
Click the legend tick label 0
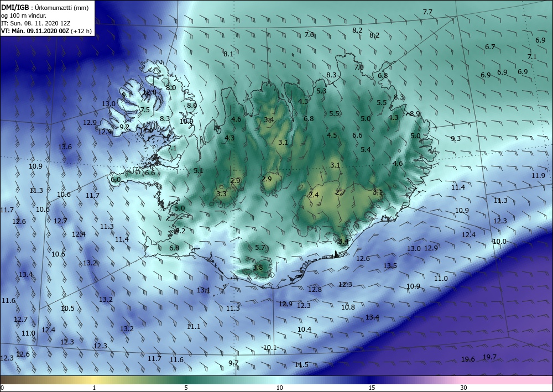point(2,388)
